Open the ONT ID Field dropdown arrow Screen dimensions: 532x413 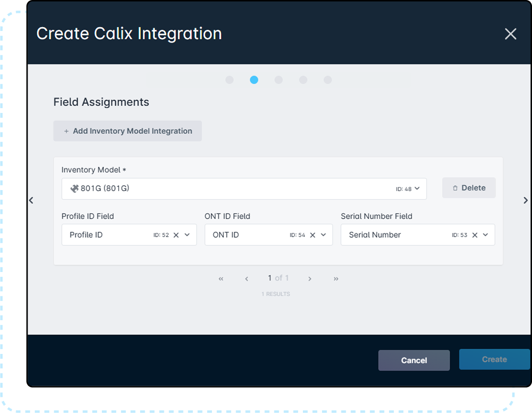(323, 235)
